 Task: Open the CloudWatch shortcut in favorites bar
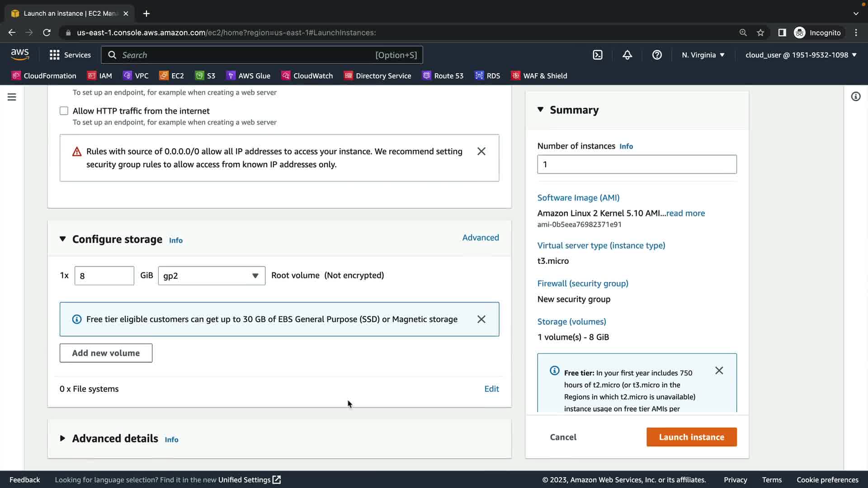click(307, 76)
